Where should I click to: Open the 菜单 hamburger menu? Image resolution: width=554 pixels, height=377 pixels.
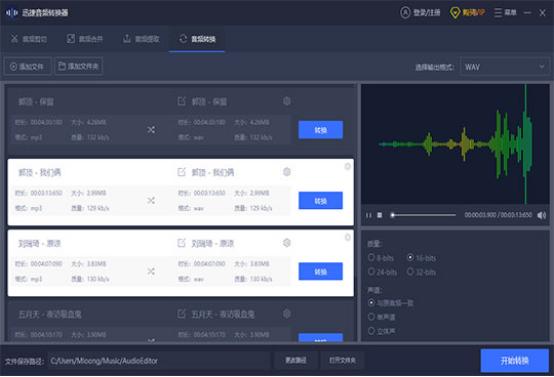[505, 13]
